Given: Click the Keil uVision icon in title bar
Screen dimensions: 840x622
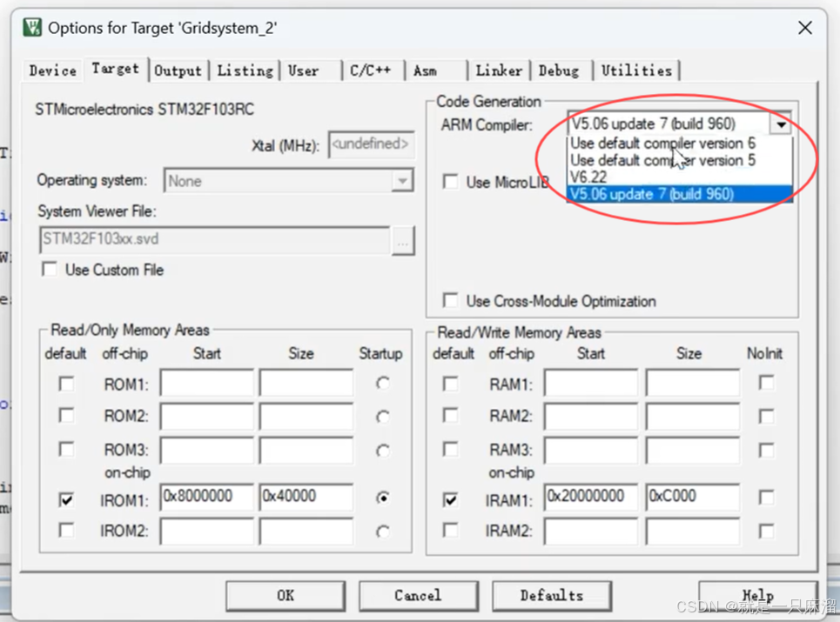Looking at the screenshot, I should point(33,28).
